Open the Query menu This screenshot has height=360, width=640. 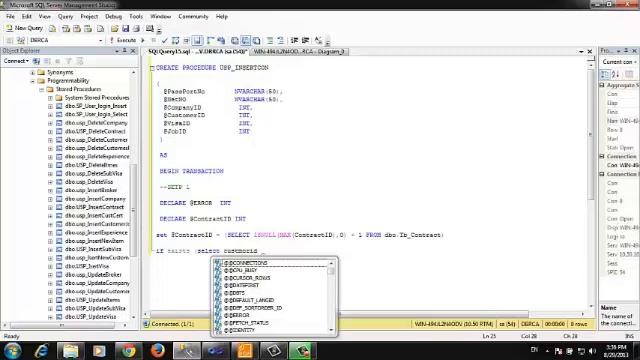click(65, 17)
